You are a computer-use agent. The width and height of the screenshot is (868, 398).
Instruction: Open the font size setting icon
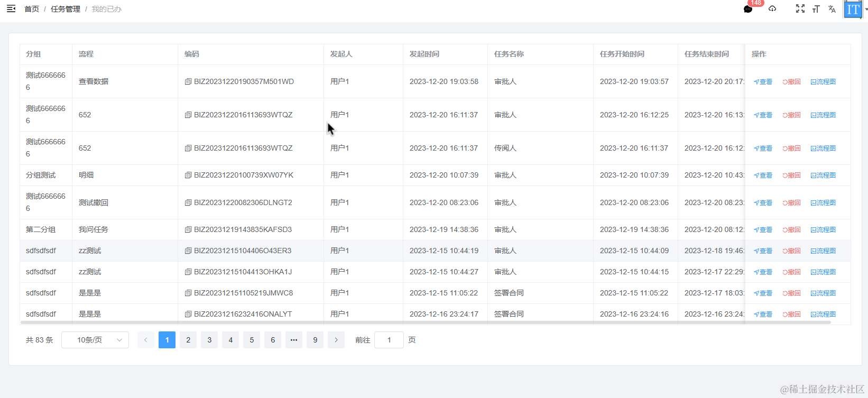pyautogui.click(x=816, y=9)
